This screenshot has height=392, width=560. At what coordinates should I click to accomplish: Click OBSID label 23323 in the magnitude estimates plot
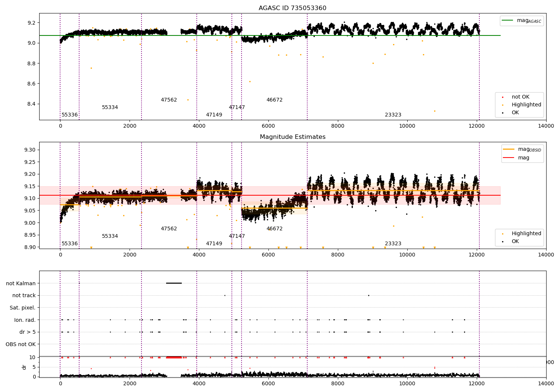click(393, 244)
